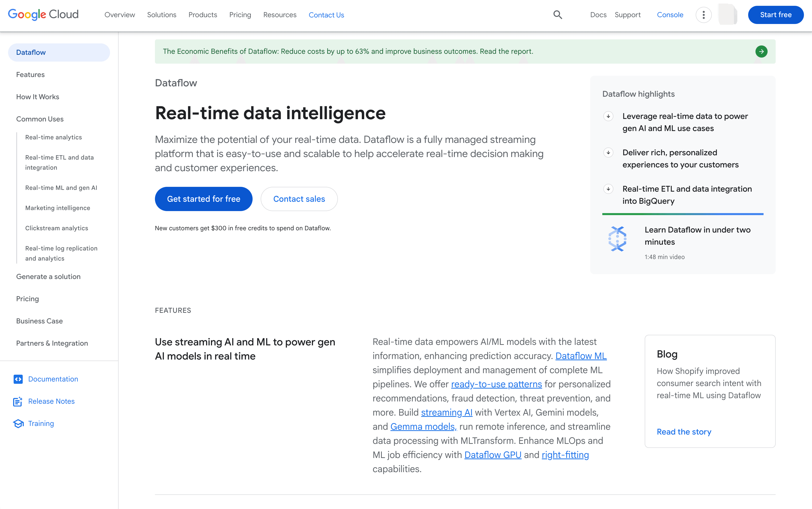Click the down arrow beside Real-time ETL into BigQuery
This screenshot has height=509, width=812.
pos(608,189)
